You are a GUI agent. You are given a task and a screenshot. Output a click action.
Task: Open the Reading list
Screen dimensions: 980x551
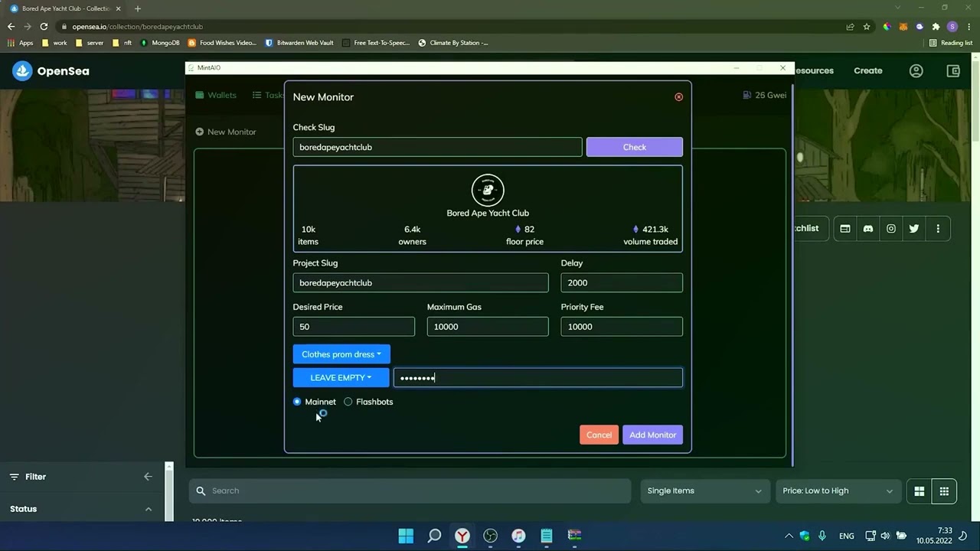point(951,43)
